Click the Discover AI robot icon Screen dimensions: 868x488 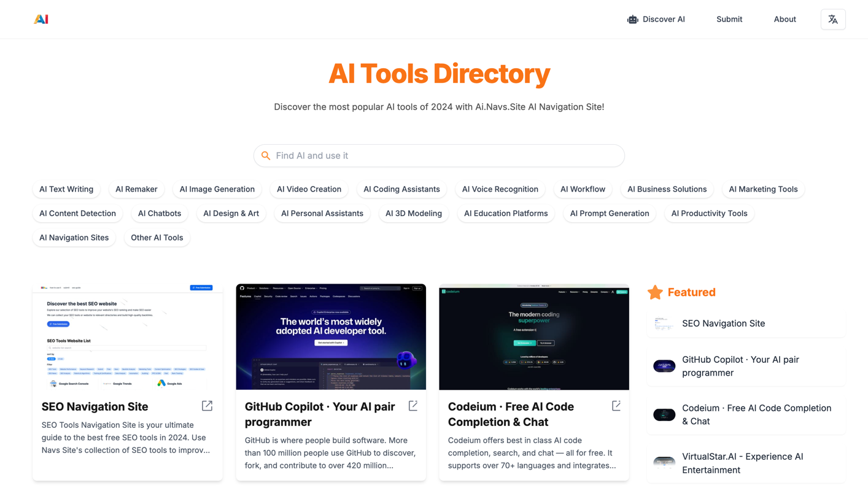(x=632, y=19)
